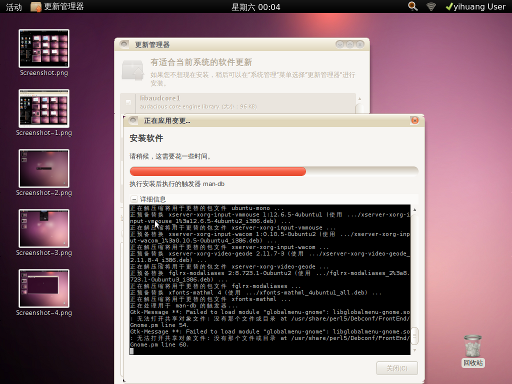The width and height of the screenshot is (512, 384).
Task: Click the installation progress bar
Action: (x=274, y=171)
